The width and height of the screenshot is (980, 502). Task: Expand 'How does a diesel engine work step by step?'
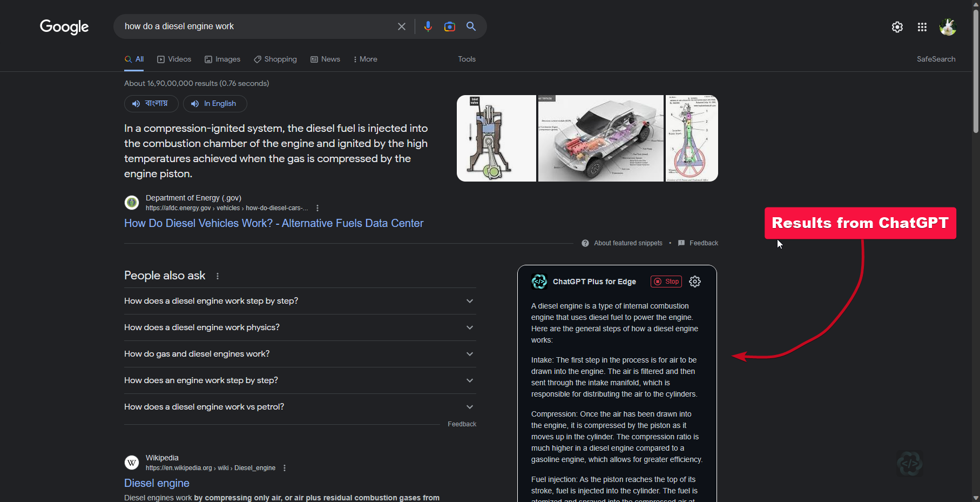pyautogui.click(x=300, y=301)
